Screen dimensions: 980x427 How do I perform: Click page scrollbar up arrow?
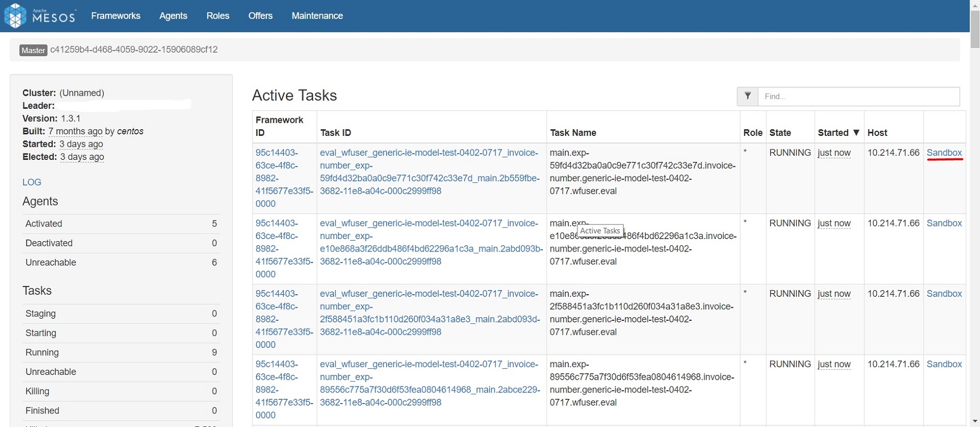(x=975, y=5)
